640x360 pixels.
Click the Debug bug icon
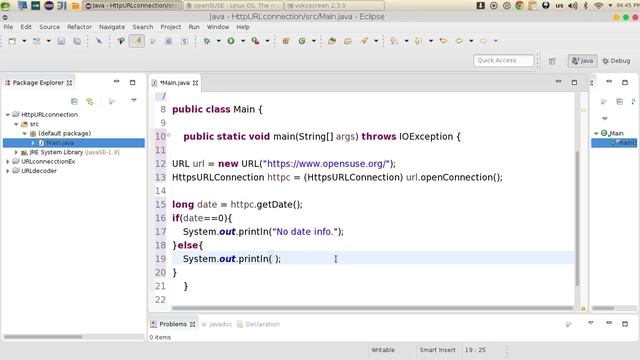(x=207, y=41)
